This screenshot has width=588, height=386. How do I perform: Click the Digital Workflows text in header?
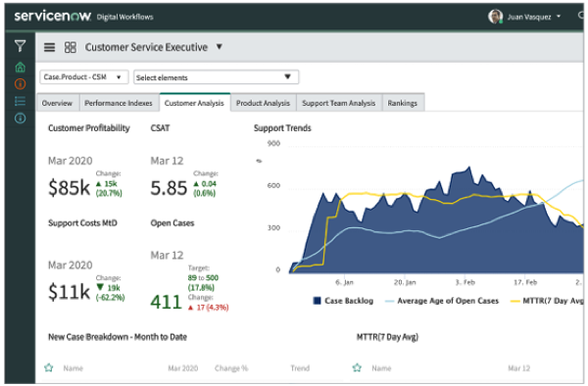tap(124, 17)
